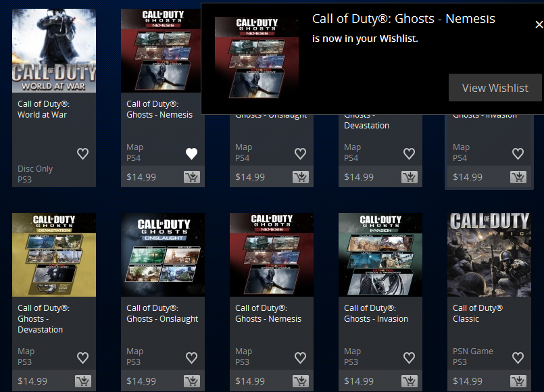
Task: Remove Ghosts Nemesis PS4 from wishlist
Action: click(191, 153)
